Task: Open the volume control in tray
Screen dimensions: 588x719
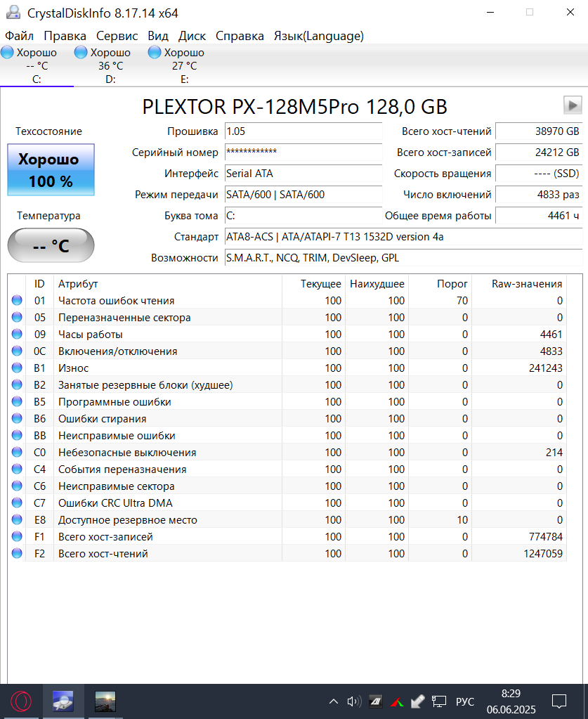Action: tap(354, 701)
